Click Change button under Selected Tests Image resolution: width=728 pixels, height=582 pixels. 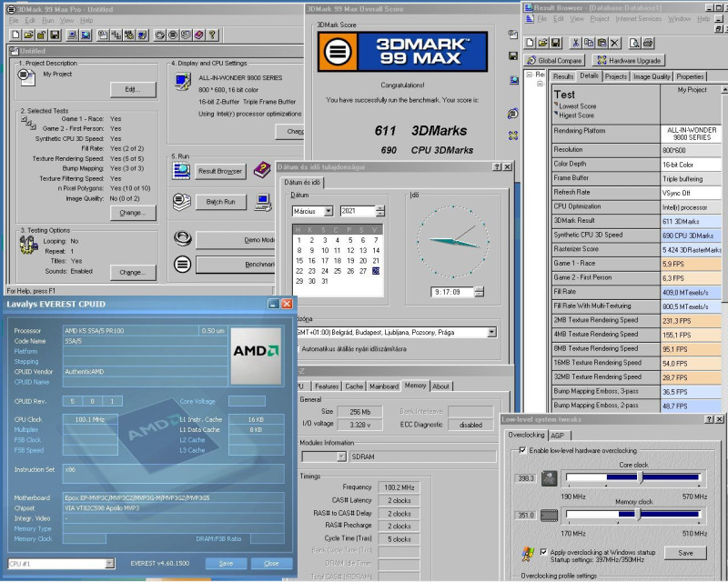pos(133,213)
